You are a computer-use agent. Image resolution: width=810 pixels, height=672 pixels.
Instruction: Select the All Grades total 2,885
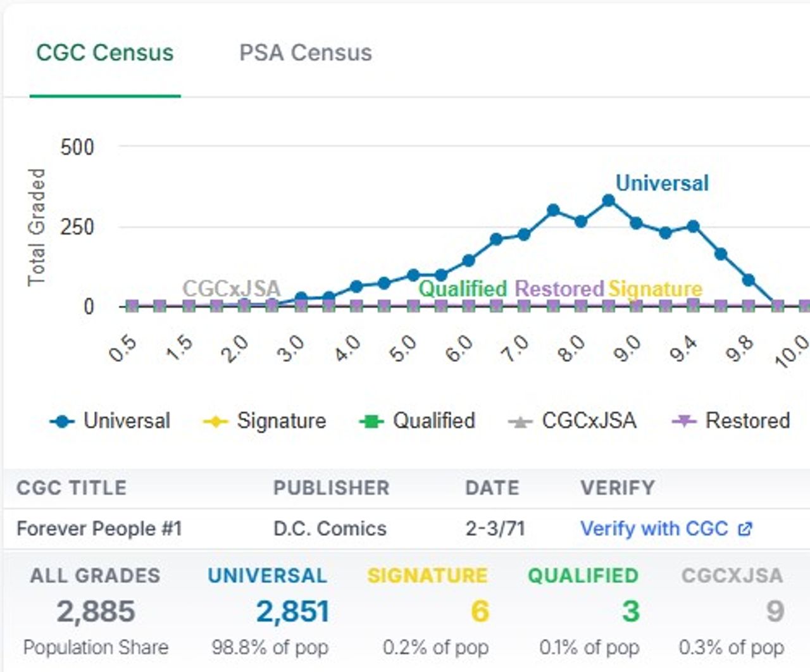click(x=96, y=612)
